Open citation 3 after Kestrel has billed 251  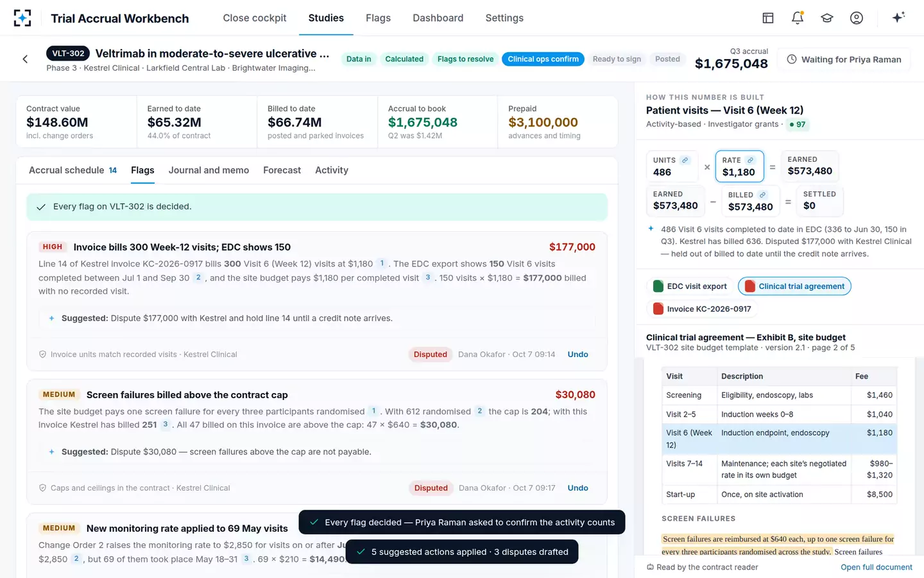pyautogui.click(x=165, y=425)
